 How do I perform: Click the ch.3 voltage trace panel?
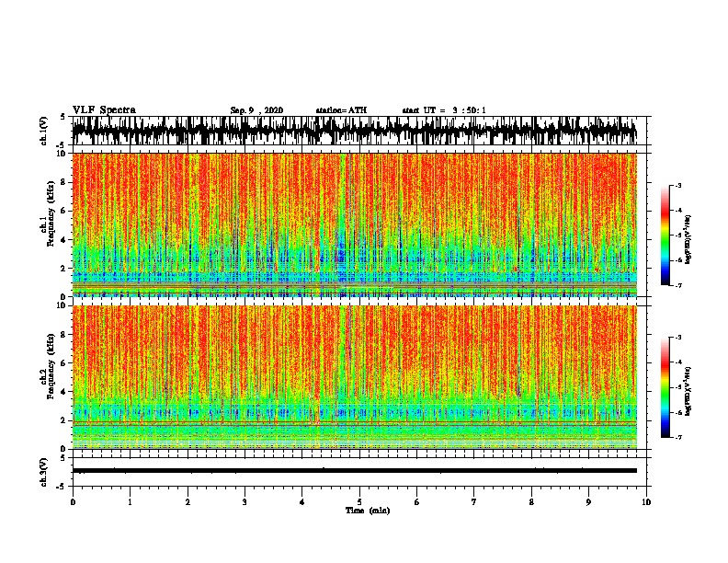358,472
